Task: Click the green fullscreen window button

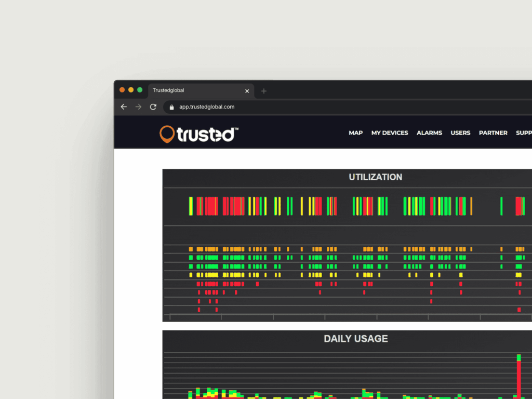Action: pyautogui.click(x=140, y=90)
